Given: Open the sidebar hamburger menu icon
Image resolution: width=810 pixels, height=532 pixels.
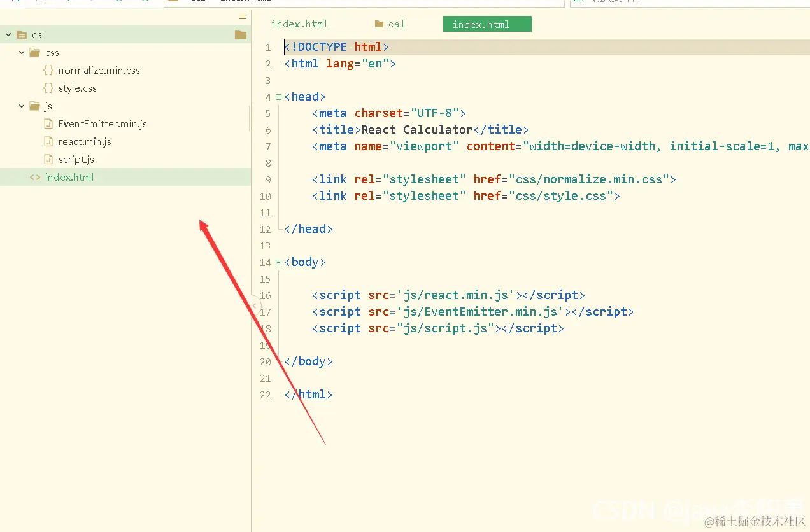Looking at the screenshot, I should (243, 17).
